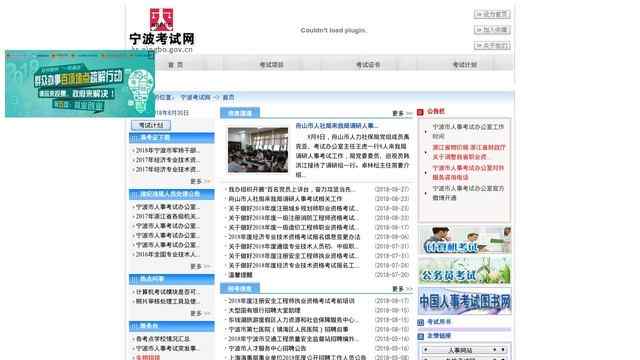Open the 各考点学校情况汇总 link

(162, 339)
